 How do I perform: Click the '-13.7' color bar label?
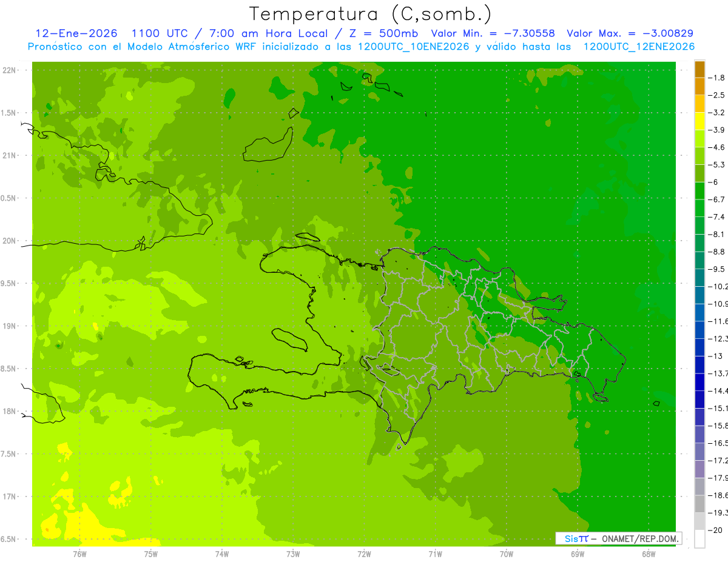click(x=718, y=373)
